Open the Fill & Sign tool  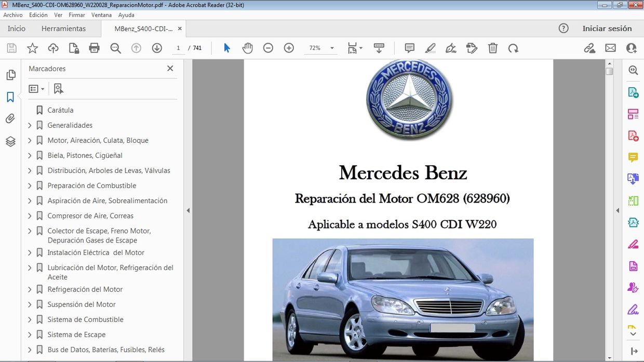451,48
